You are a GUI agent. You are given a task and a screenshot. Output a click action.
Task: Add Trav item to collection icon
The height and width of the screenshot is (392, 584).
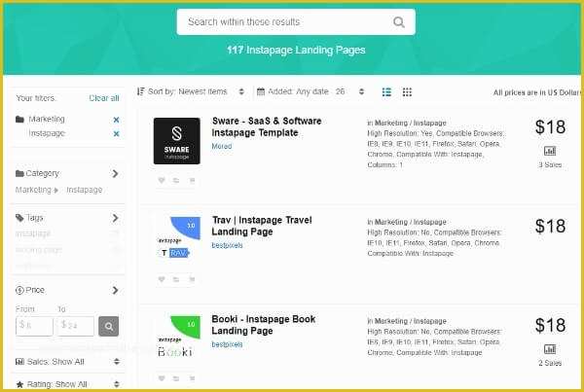pos(176,279)
